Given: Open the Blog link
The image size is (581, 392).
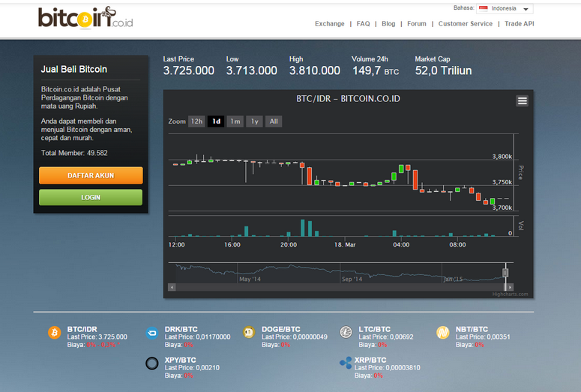Looking at the screenshot, I should tap(388, 24).
